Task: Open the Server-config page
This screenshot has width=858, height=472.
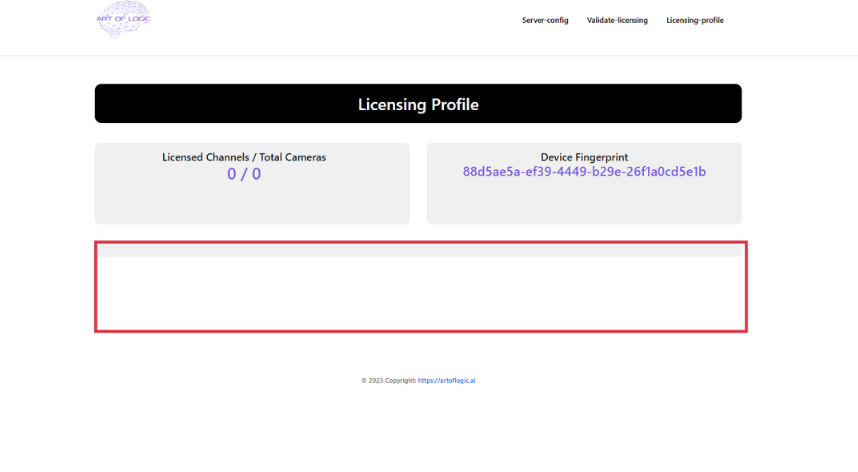Action: coord(545,20)
